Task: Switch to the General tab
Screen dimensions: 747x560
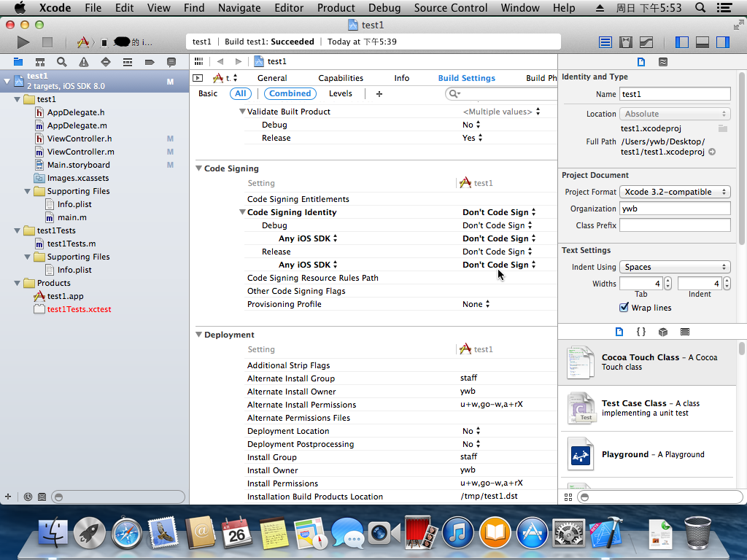Action: coord(272,78)
